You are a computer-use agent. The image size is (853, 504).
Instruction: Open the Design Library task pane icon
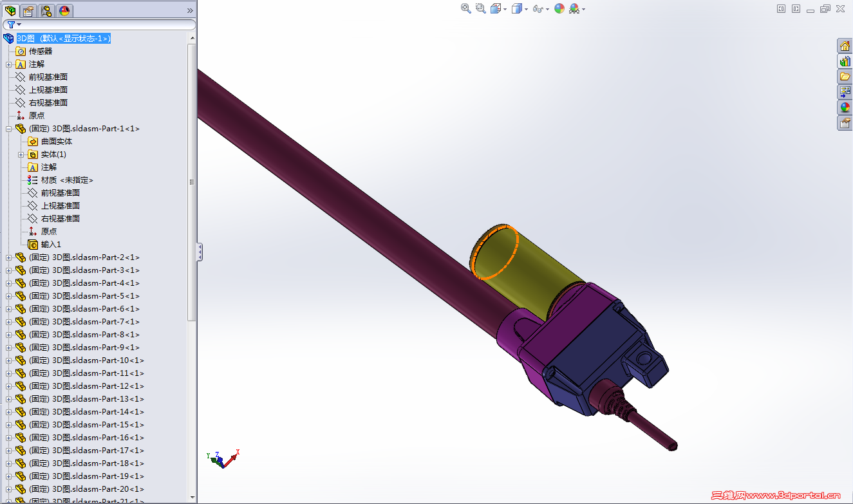point(845,61)
